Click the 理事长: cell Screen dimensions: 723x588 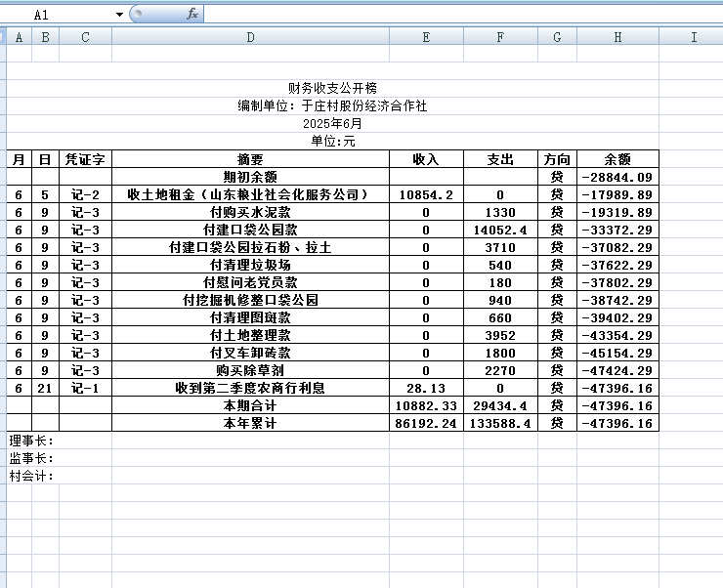click(31, 441)
